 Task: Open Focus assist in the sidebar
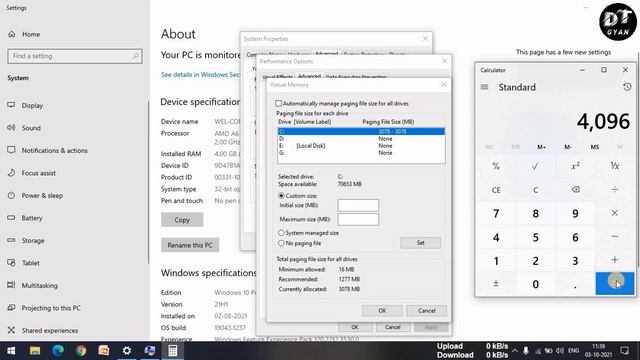click(x=38, y=173)
